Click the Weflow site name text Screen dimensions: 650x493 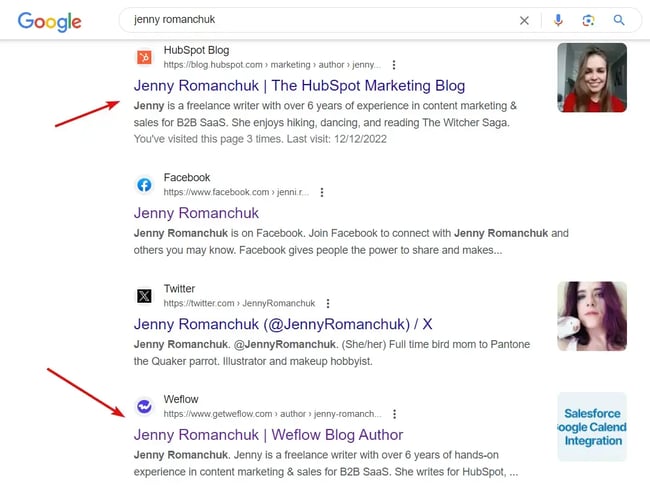(181, 399)
